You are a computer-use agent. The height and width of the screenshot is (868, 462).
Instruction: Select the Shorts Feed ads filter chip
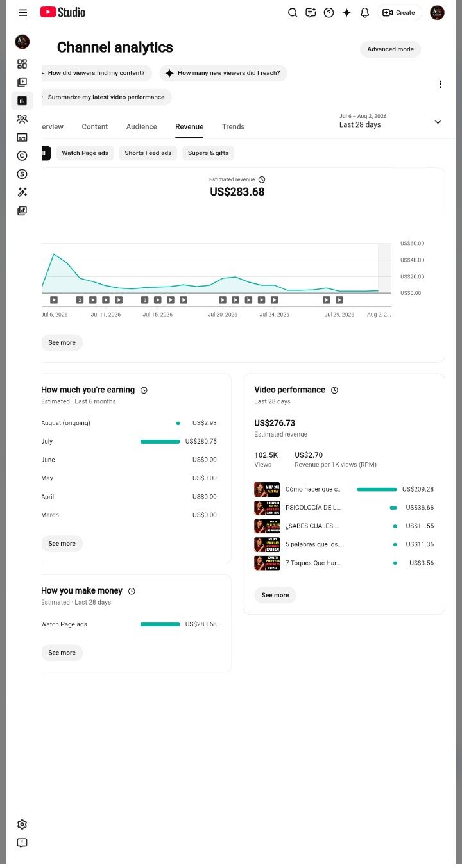tap(148, 153)
